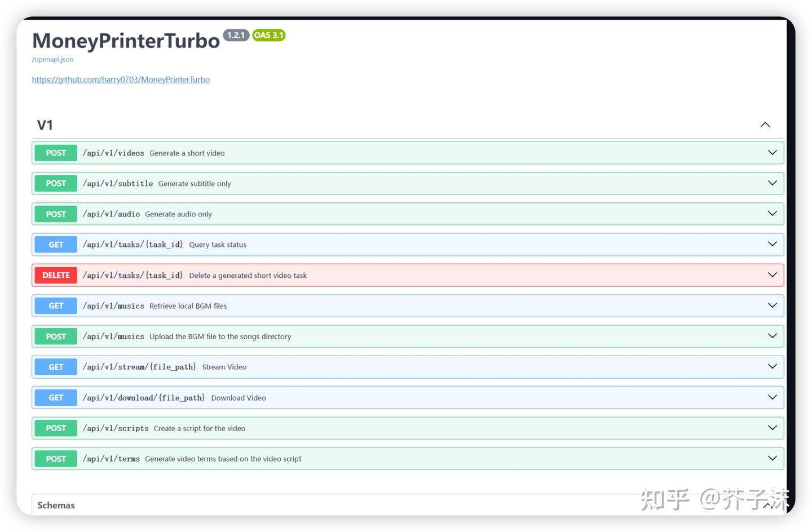Click GET badge for Retrieve local BGM files
The width and height of the screenshot is (812, 532).
[x=56, y=305]
